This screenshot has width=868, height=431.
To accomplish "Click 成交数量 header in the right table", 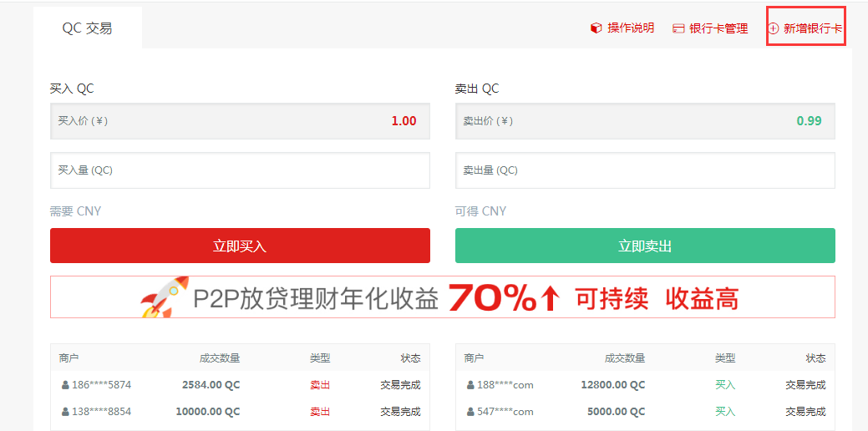I will [625, 358].
